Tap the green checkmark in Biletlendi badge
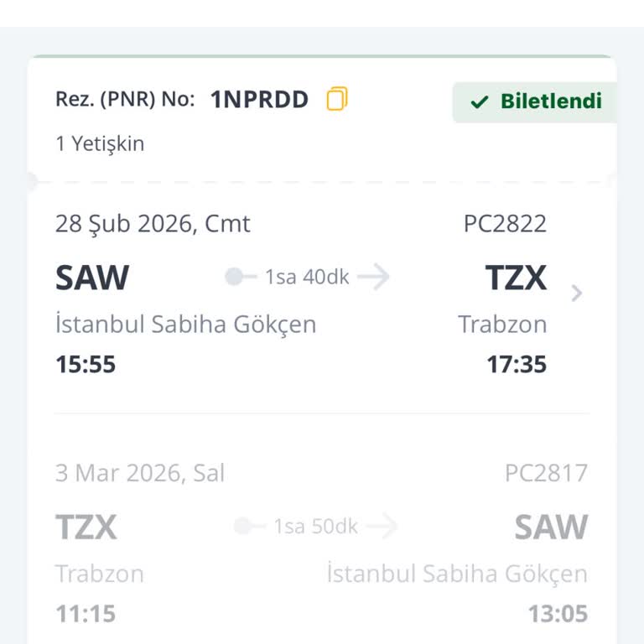 pyautogui.click(x=480, y=102)
